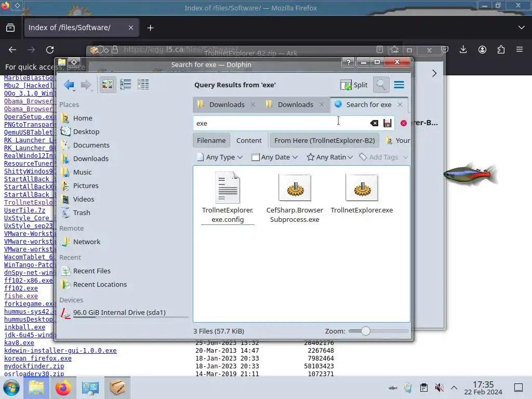532x399 pixels.
Task: Go forward in Dolphin navigation
Action: [86, 85]
